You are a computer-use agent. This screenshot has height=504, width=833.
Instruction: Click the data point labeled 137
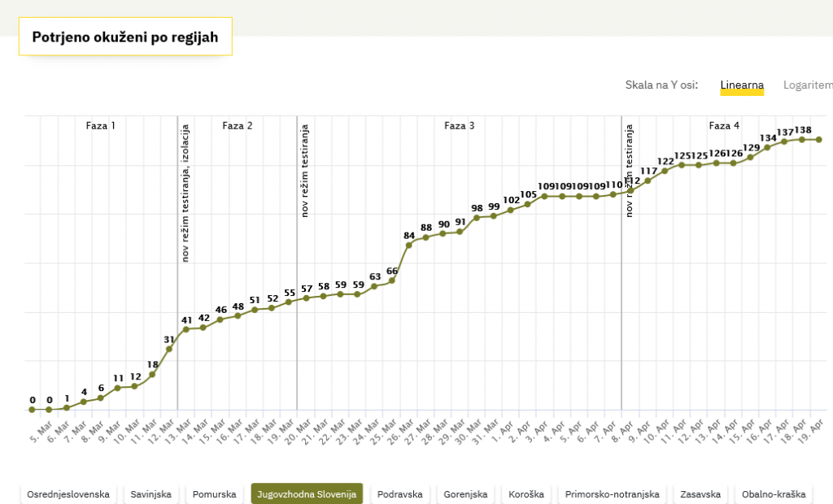(784, 141)
